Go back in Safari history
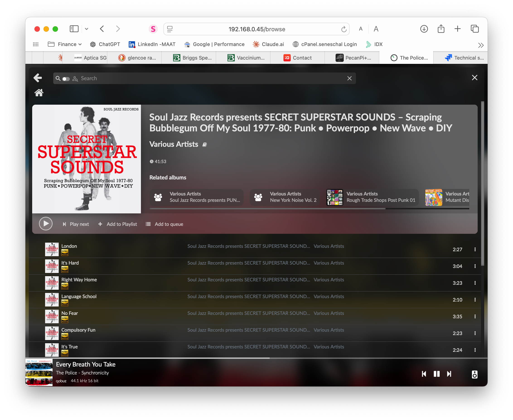 pos(102,29)
